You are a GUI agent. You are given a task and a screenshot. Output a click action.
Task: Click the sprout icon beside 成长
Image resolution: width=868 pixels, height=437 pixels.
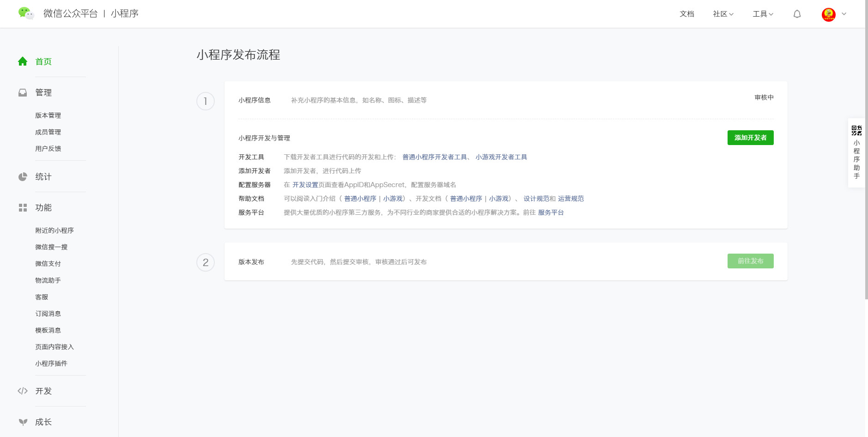[x=23, y=422]
